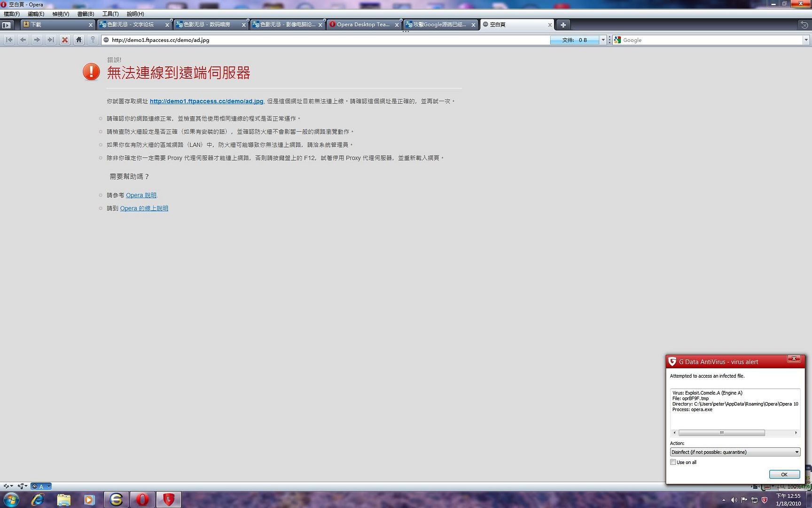This screenshot has height=508, width=812.
Task: Launch Internet Explorer from taskbar
Action: pyautogui.click(x=38, y=500)
